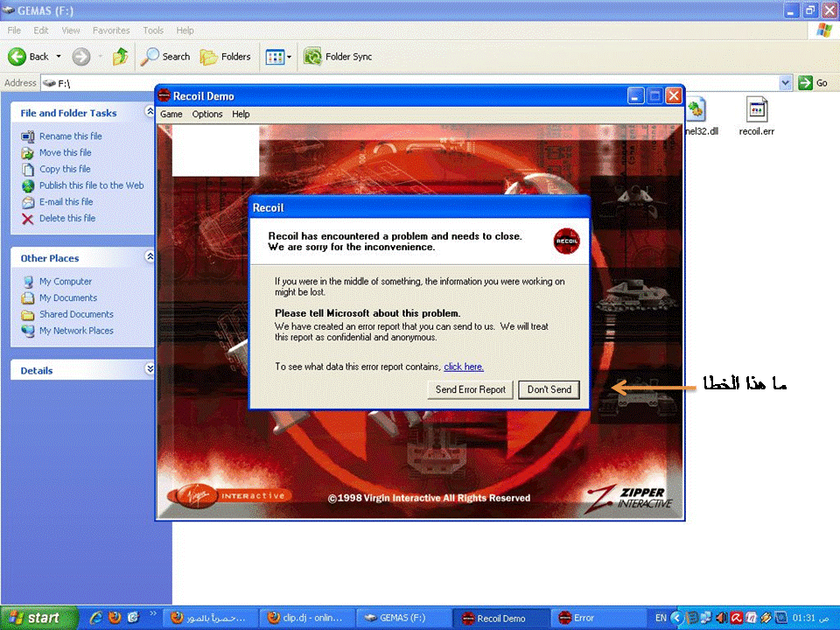The image size is (840, 630).
Task: Expand the address bar dropdown arrow
Action: (x=785, y=83)
